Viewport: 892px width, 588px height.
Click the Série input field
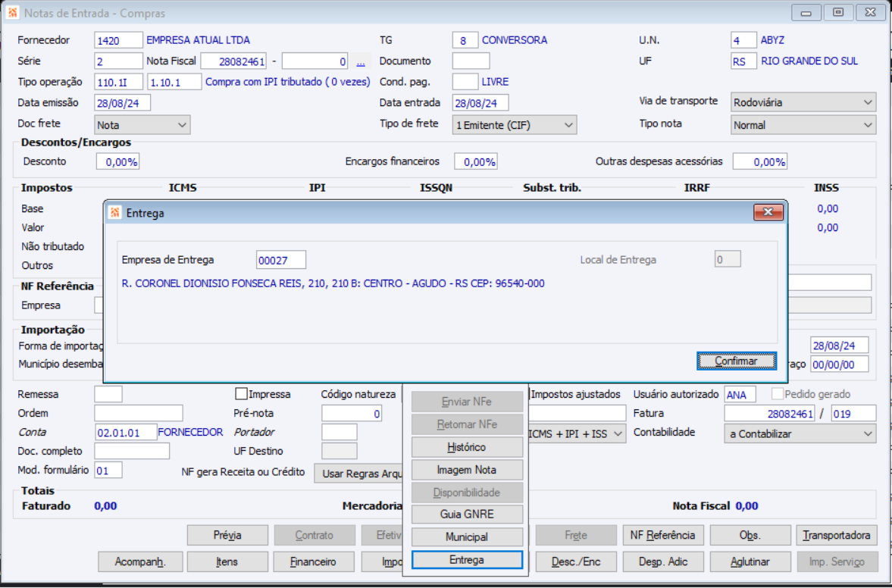(x=118, y=61)
